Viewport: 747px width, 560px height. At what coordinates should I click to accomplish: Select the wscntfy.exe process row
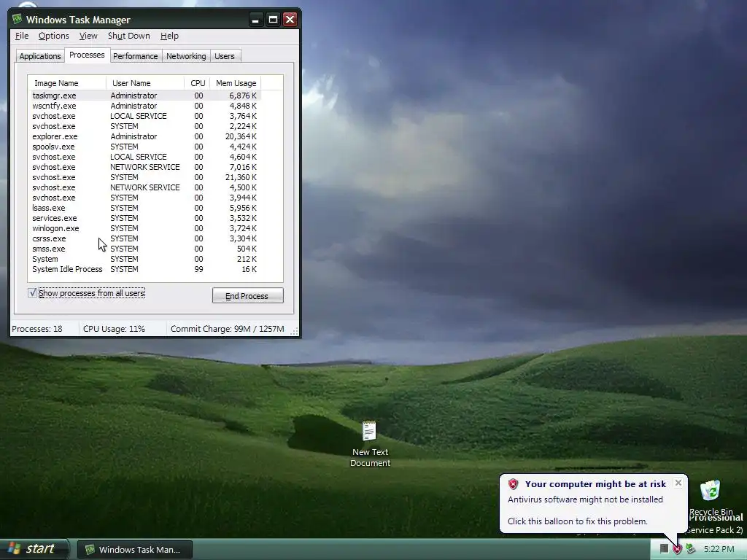pyautogui.click(x=145, y=106)
